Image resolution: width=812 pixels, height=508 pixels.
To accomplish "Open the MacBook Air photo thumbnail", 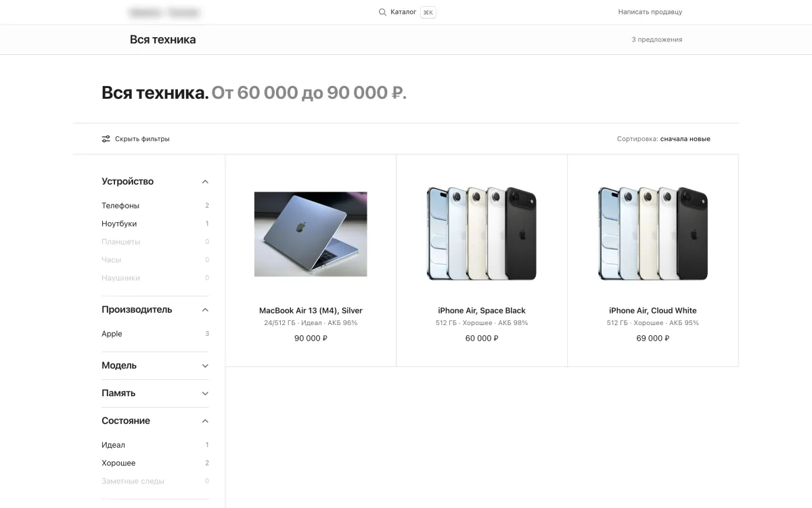I will [311, 234].
